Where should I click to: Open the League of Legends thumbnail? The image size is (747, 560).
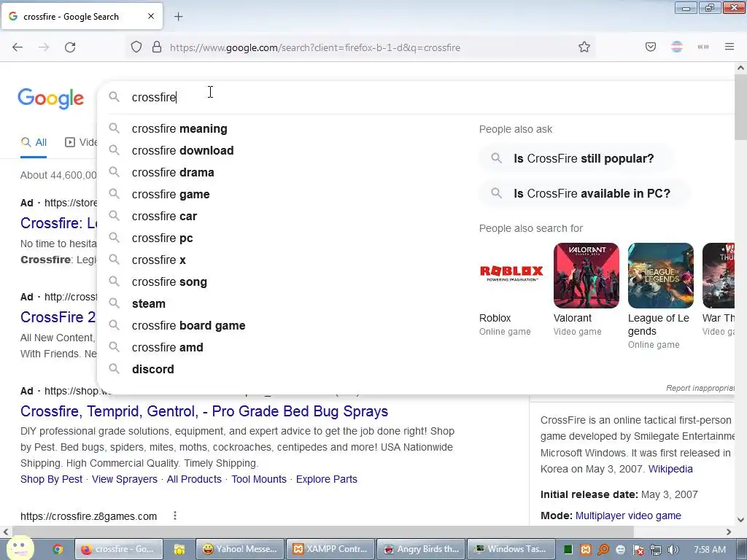(x=661, y=275)
